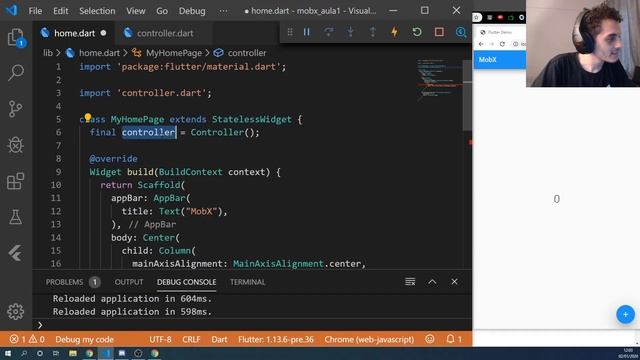Click the browser bookmark star
Viewport: 640px width, 360px height.
(476, 18)
